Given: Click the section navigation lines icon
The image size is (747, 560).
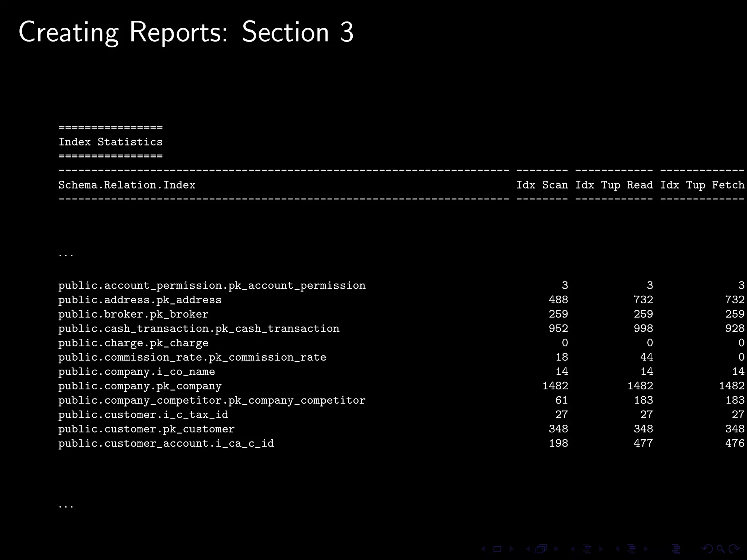Looking at the screenshot, I should pyautogui.click(x=631, y=549).
